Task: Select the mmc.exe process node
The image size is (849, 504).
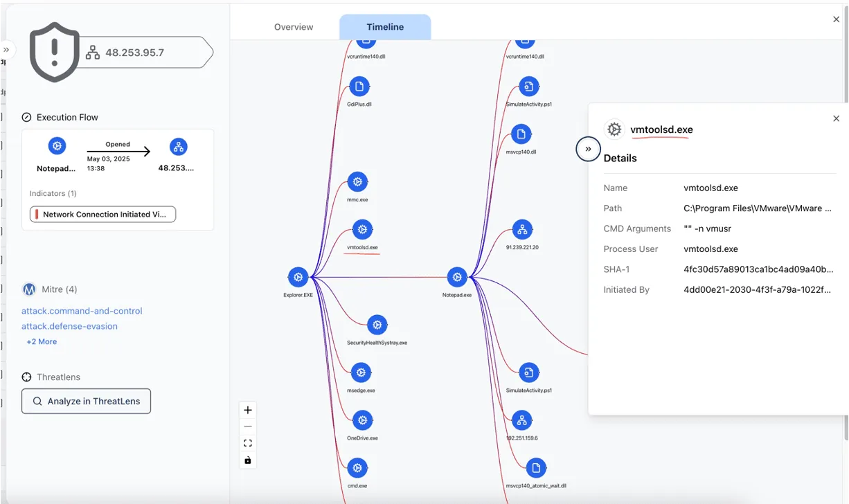Action: tap(357, 181)
